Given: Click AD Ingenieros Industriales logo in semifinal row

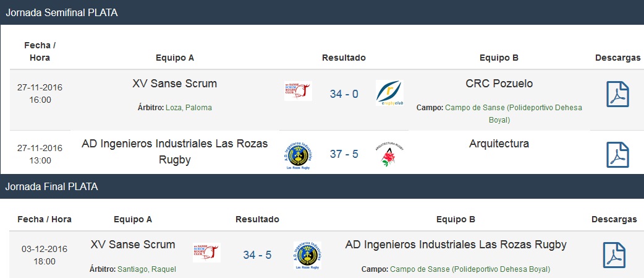Looking at the screenshot, I should [298, 155].
